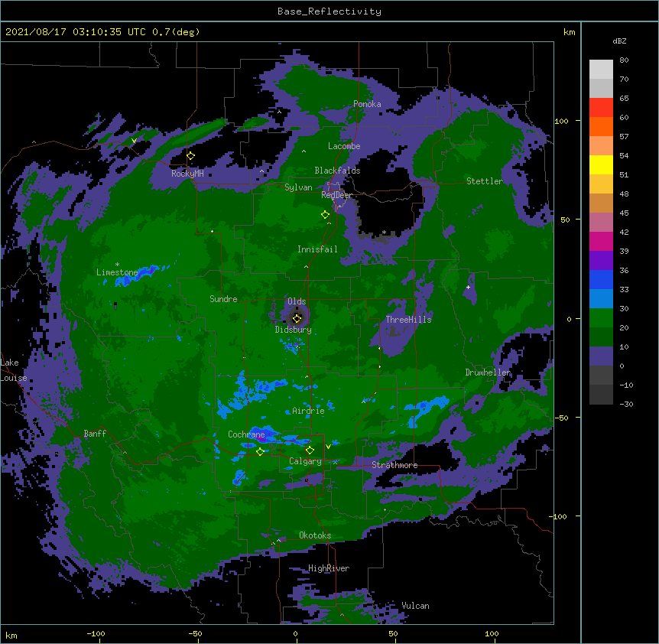Pick the bright green 30-20 dBZ legend swatch
659x644 pixels.
(x=601, y=318)
